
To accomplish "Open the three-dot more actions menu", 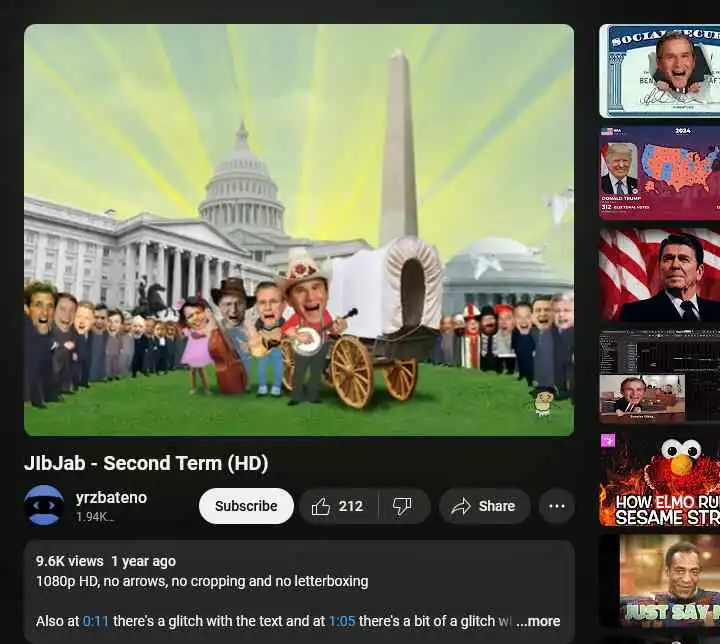I will [557, 506].
